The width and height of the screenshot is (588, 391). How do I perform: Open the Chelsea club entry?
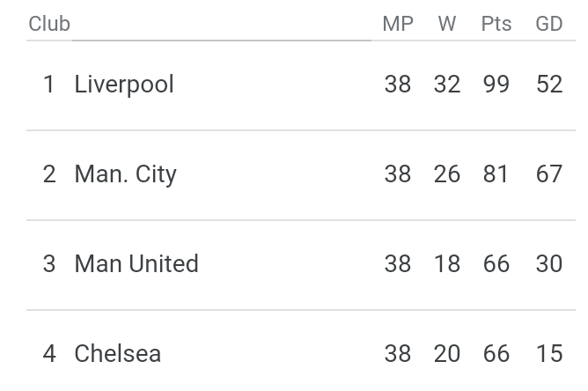pyautogui.click(x=117, y=354)
